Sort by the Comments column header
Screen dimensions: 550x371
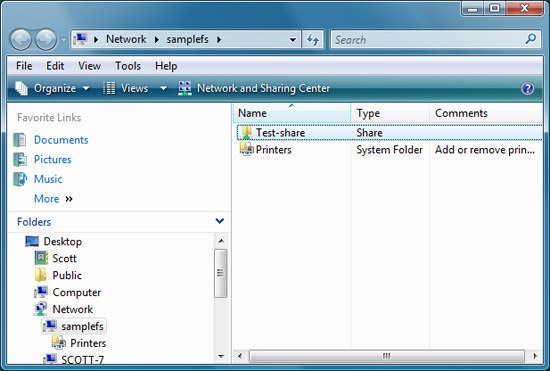tap(486, 113)
